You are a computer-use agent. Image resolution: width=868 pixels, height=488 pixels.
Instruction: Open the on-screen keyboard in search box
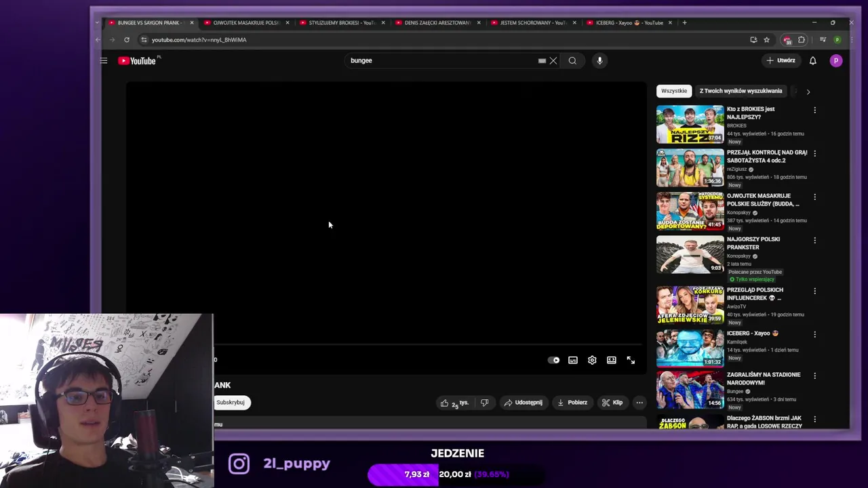pos(542,60)
